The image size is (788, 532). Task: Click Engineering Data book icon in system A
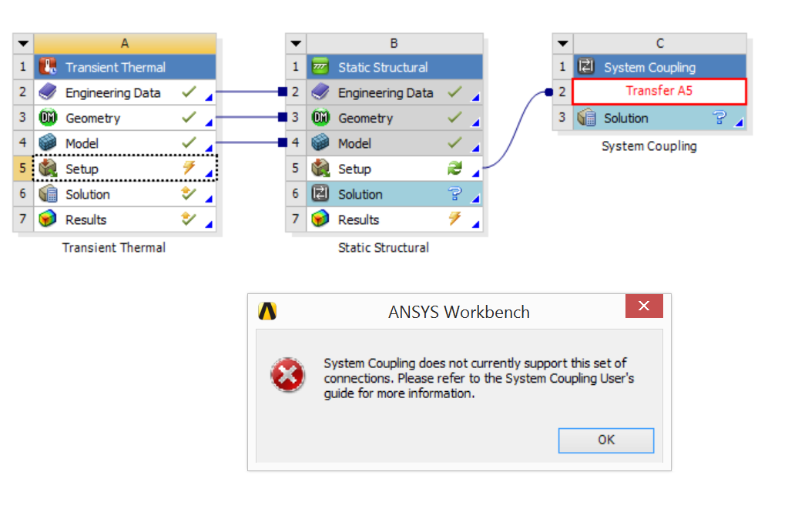coord(48,92)
